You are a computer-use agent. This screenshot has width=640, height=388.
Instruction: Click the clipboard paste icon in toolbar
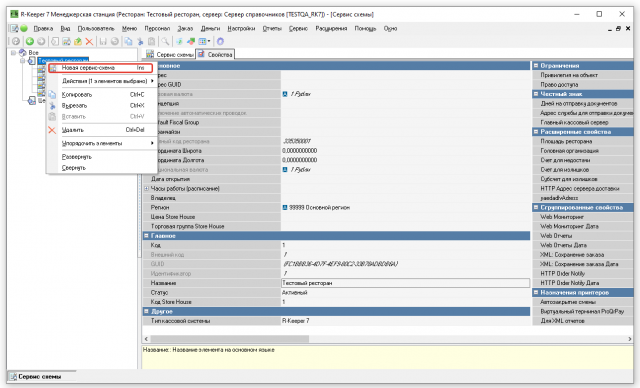pyautogui.click(x=151, y=41)
